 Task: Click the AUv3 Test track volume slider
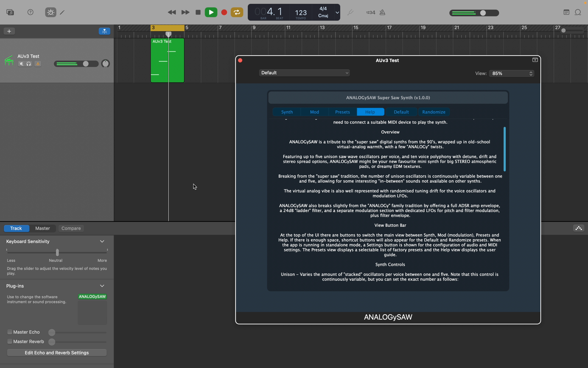coord(76,64)
